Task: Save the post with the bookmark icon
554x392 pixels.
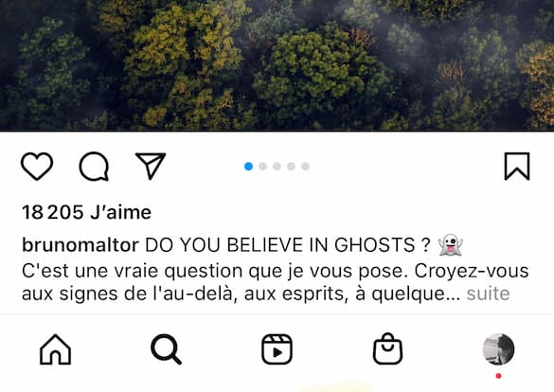Action: 517,167
